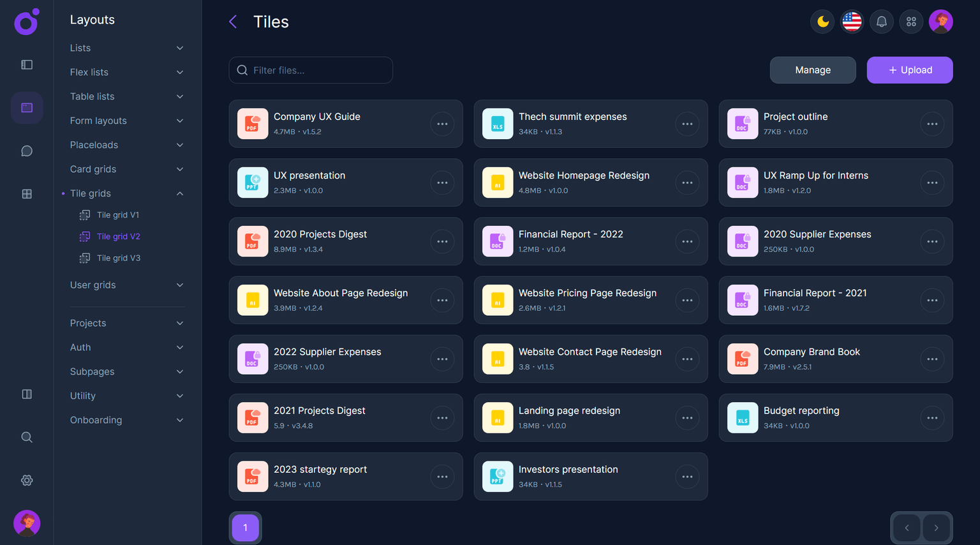This screenshot has width=980, height=545.
Task: Select Tile grid V3 in sidebar
Action: (x=118, y=258)
